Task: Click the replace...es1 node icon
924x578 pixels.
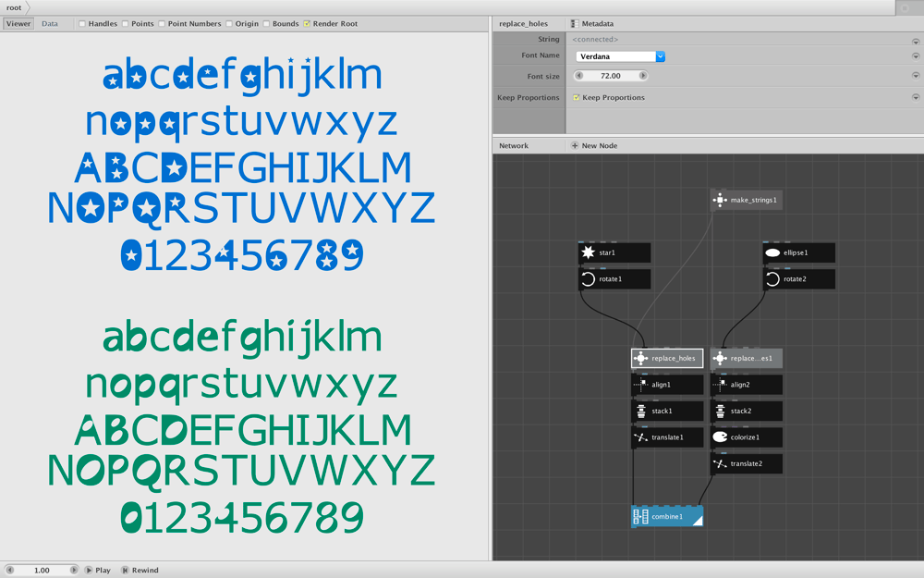Action: (720, 358)
